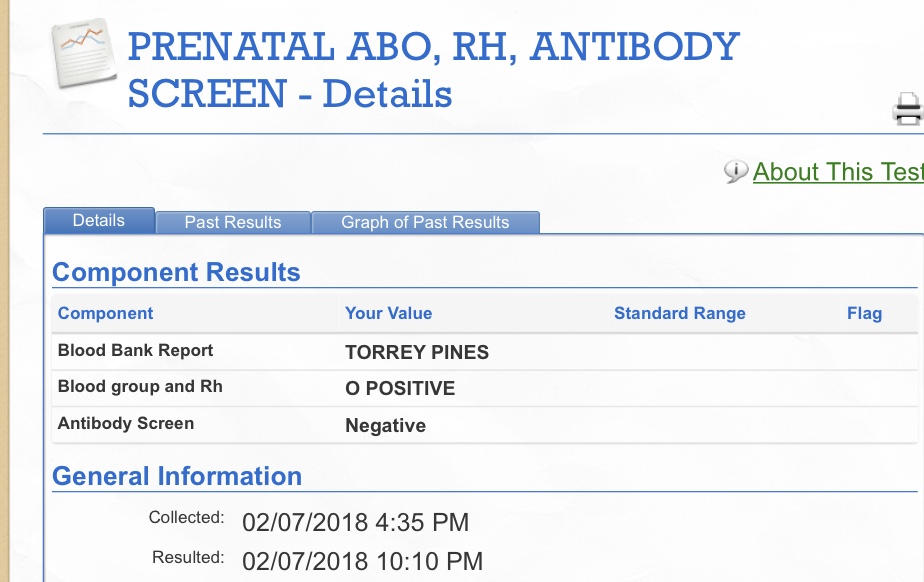
Task: Select the Antibody Screen row label
Action: click(x=126, y=423)
